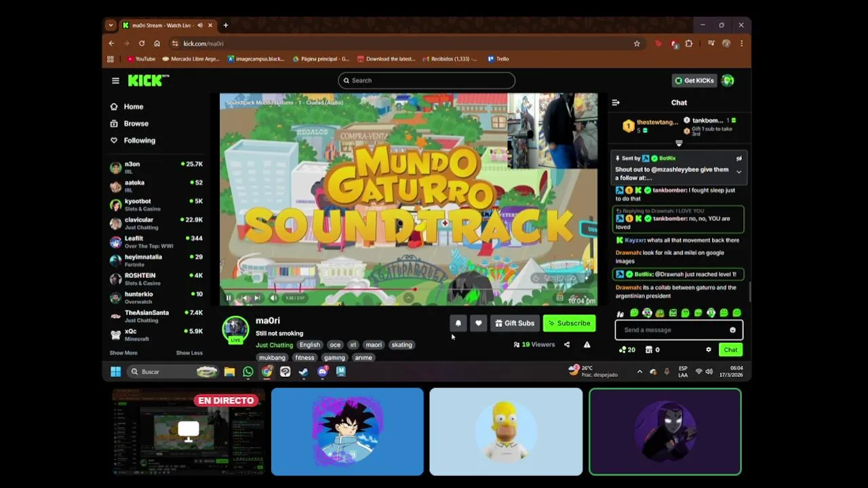Toggle notifications bell for ma0ri
This screenshot has width=868, height=488.
point(458,323)
